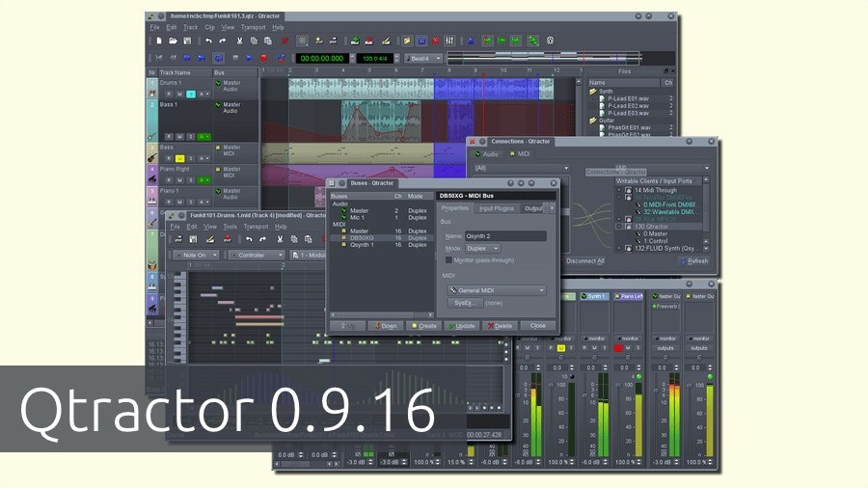Viewport: 868px width, 488px height.
Task: Toggle Solo on Drums 1 track
Action: 190,95
